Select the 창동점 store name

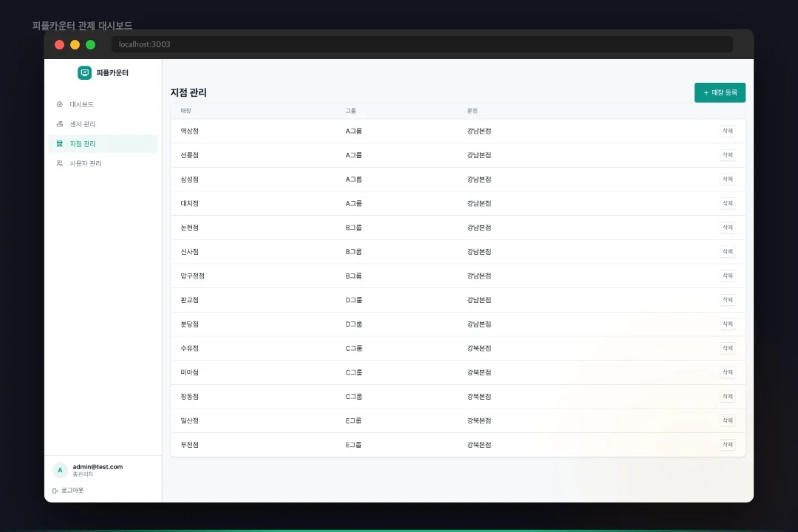(189, 396)
